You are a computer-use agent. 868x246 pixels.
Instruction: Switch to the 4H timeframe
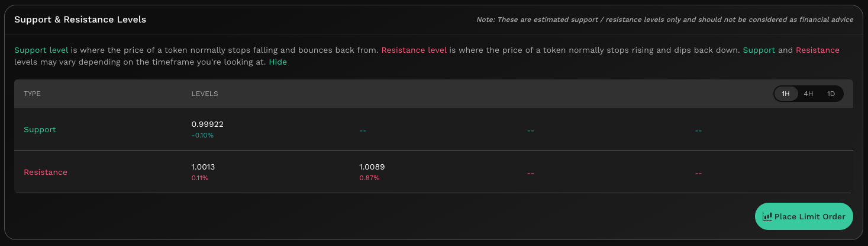coord(808,94)
